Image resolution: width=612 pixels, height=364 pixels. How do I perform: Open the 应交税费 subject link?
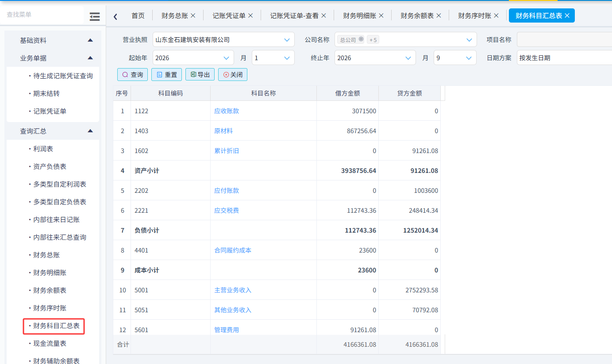click(227, 211)
